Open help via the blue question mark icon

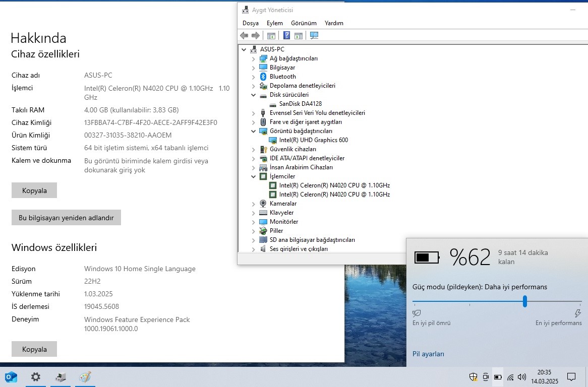(286, 36)
